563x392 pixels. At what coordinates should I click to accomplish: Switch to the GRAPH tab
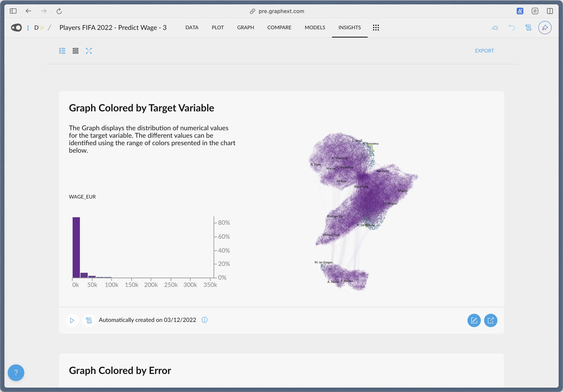(245, 27)
